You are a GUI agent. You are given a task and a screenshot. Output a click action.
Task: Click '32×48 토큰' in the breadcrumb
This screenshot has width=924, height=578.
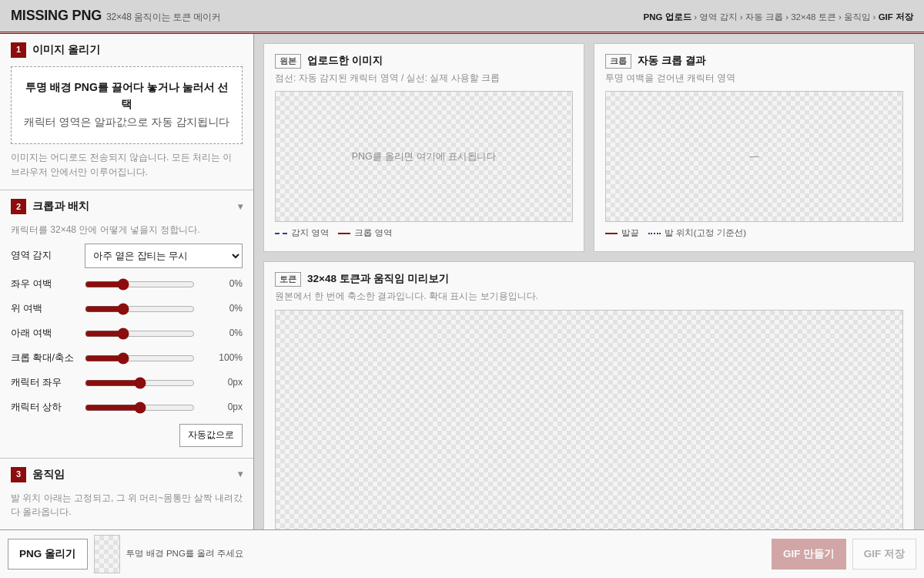click(813, 17)
